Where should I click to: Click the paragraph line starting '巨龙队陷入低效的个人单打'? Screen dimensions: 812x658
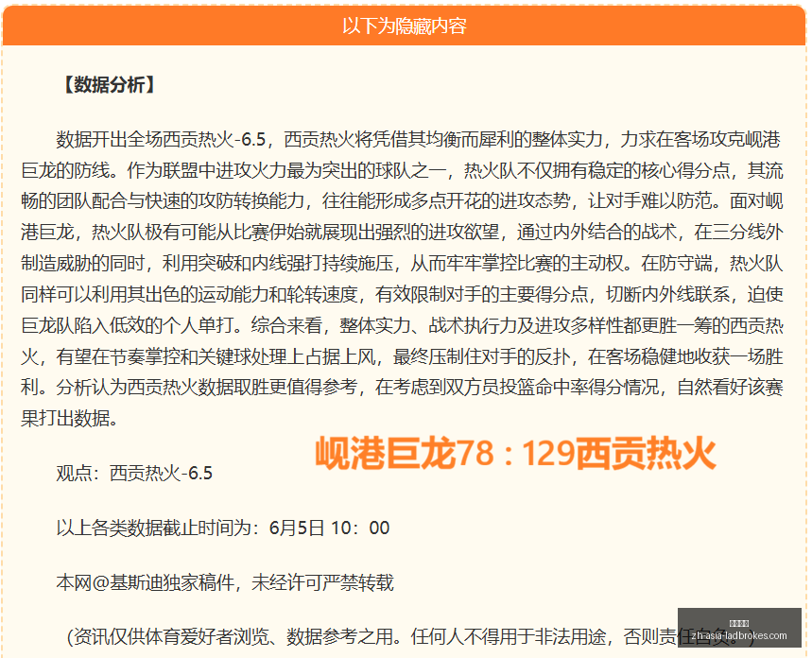point(402,325)
